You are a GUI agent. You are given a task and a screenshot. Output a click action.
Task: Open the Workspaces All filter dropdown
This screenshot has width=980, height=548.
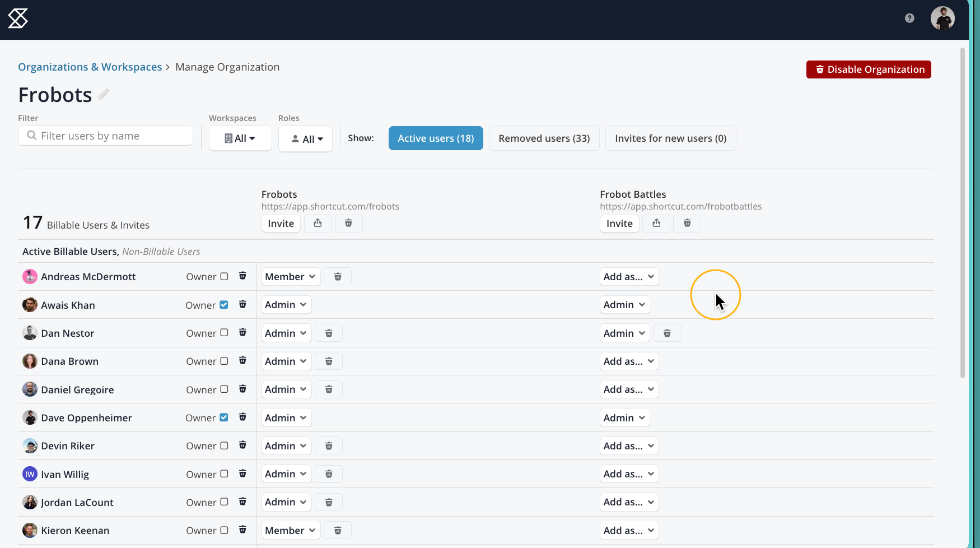pos(240,138)
